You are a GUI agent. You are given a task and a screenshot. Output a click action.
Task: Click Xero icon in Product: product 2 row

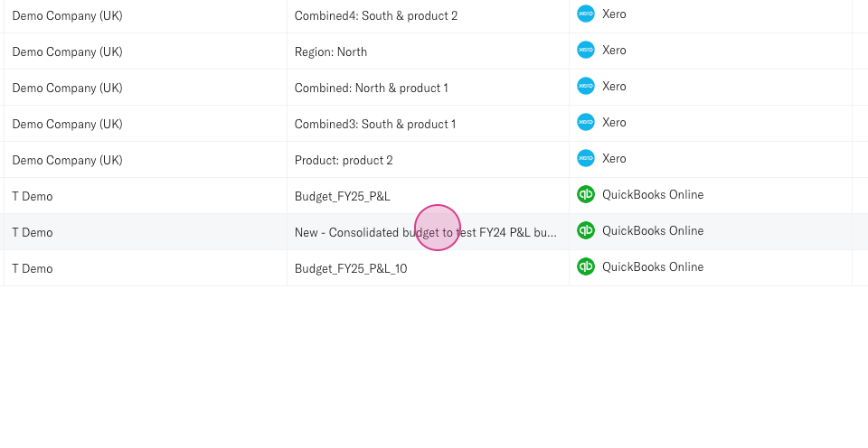pos(586,158)
